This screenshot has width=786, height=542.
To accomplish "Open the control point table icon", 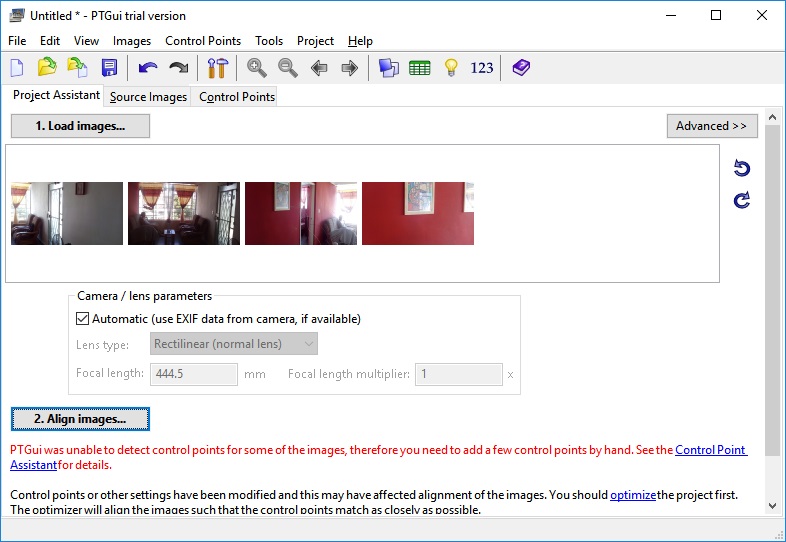I will coord(420,67).
